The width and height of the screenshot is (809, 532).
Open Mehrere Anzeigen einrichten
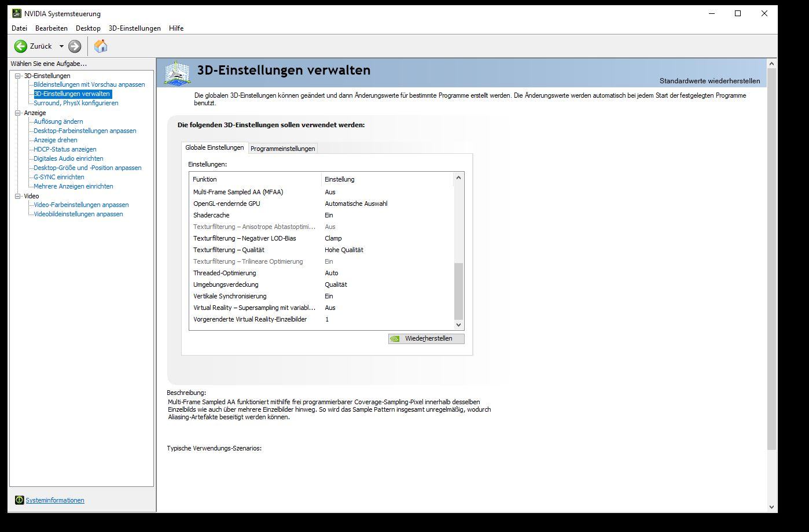[73, 186]
